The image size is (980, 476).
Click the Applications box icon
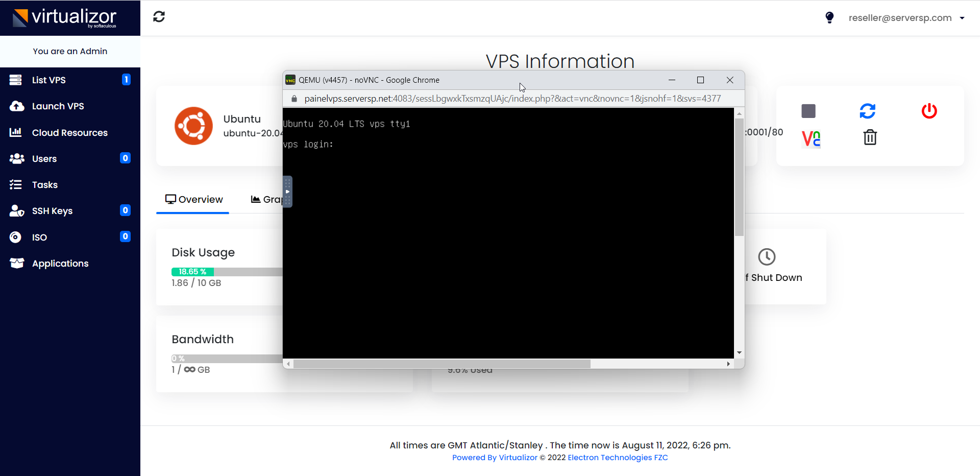[x=17, y=263]
